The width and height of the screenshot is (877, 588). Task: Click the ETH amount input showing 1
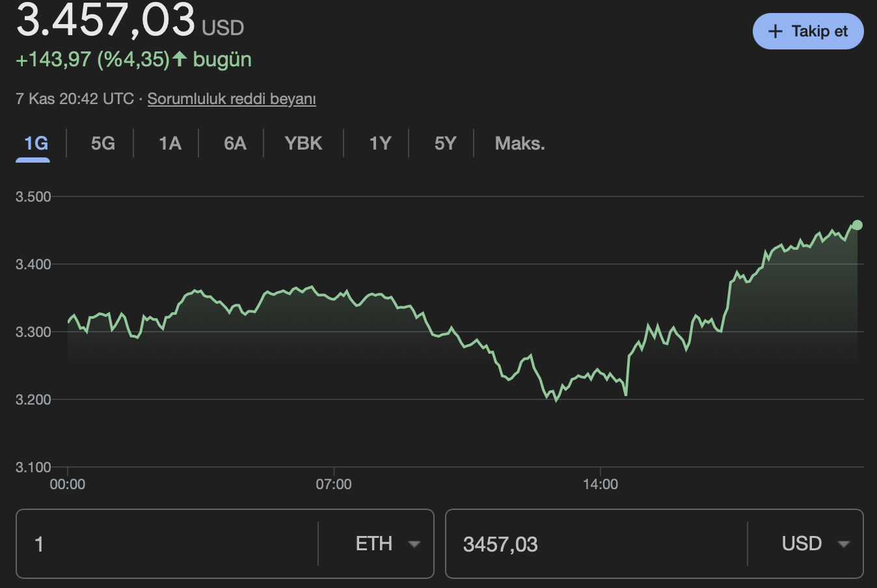click(x=130, y=544)
